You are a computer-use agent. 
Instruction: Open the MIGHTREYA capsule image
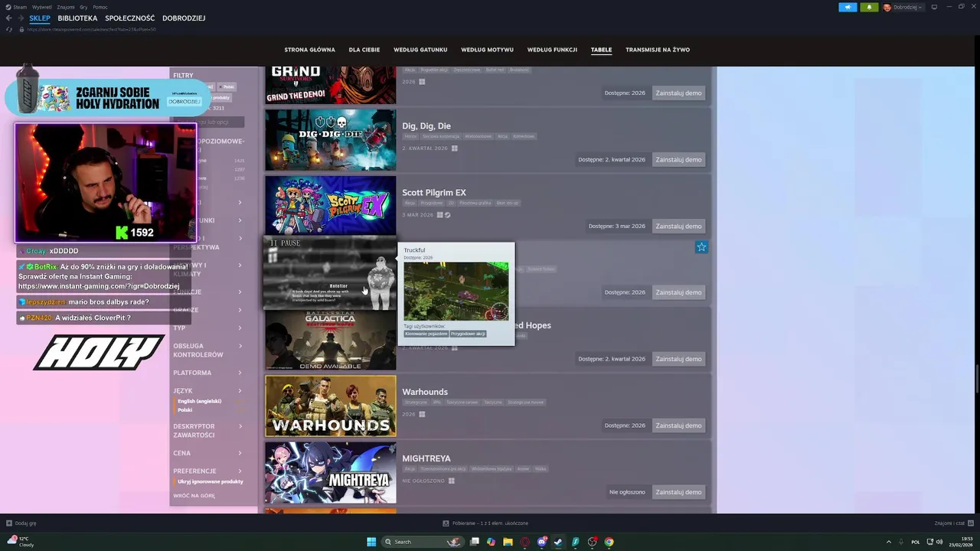pyautogui.click(x=331, y=472)
